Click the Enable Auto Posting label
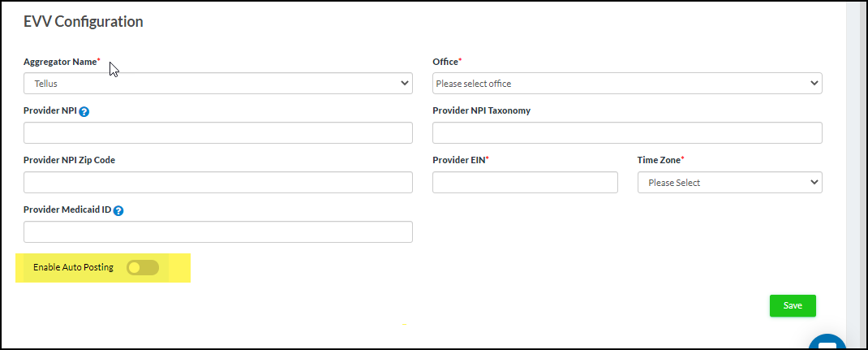This screenshot has height=350, width=868. [73, 267]
